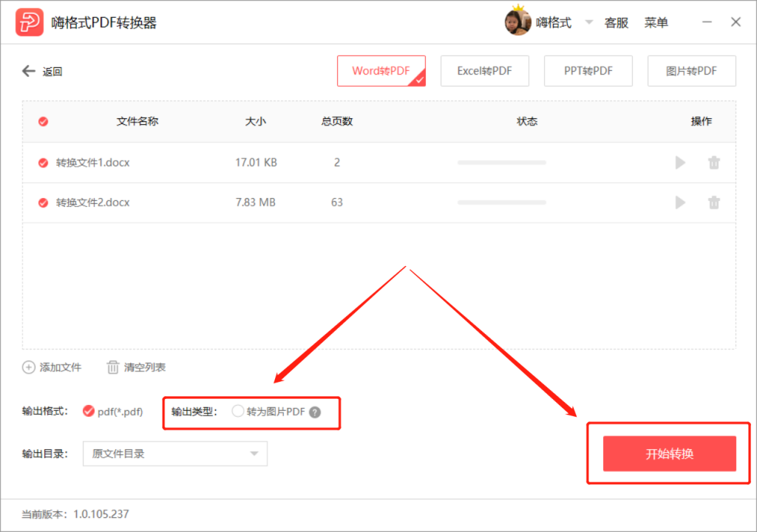Click the 总页数 column header
Image resolution: width=757 pixels, height=532 pixels.
click(x=337, y=122)
